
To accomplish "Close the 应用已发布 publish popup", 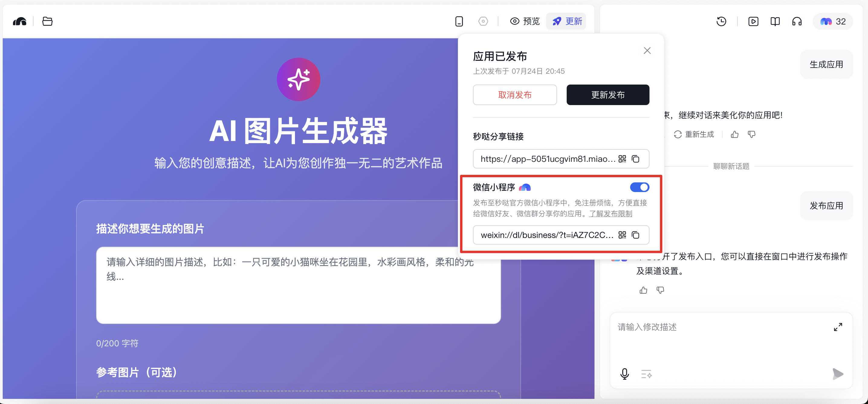I will [647, 50].
